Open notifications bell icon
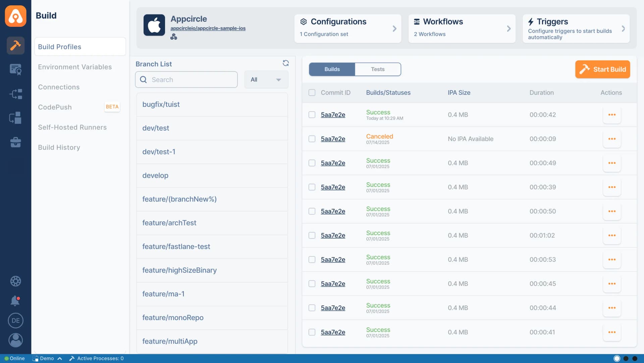This screenshot has height=363, width=644. tap(15, 301)
